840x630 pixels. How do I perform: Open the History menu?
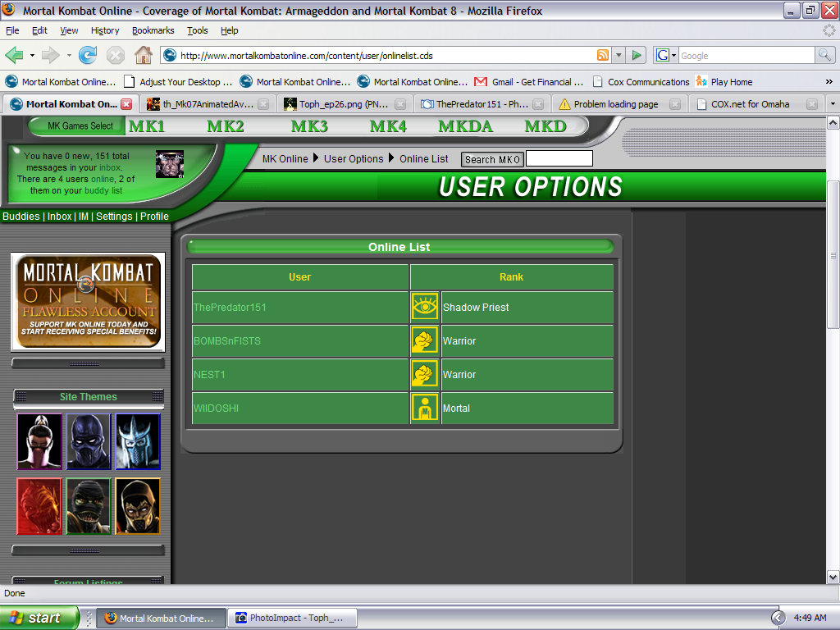click(105, 30)
